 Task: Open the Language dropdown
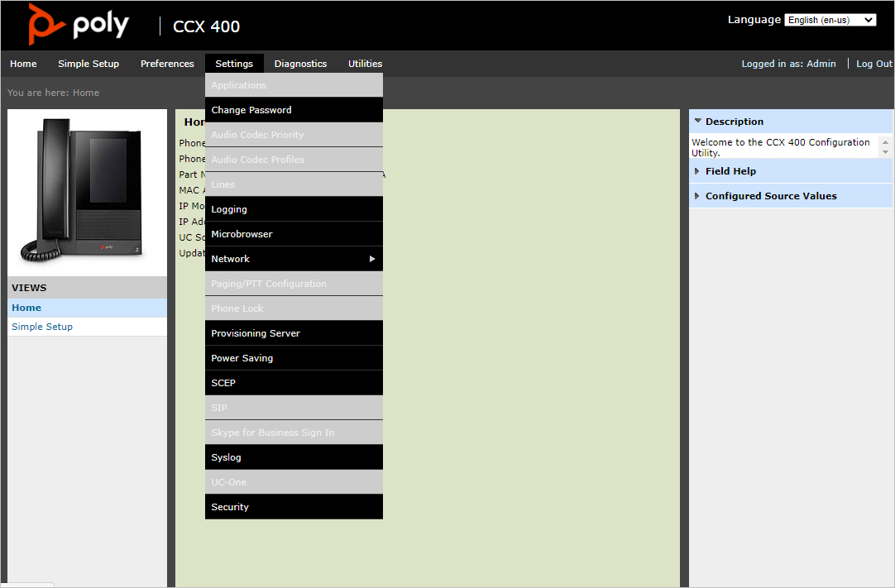[830, 20]
